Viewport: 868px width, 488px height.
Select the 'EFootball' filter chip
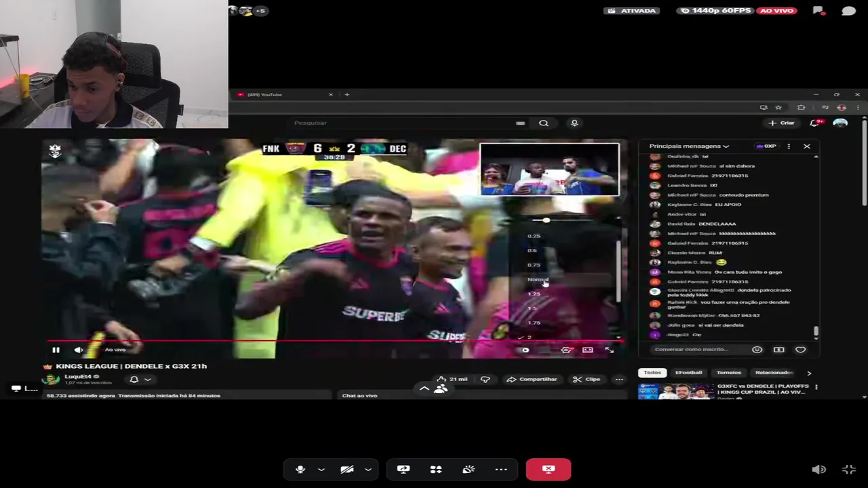[x=688, y=373]
